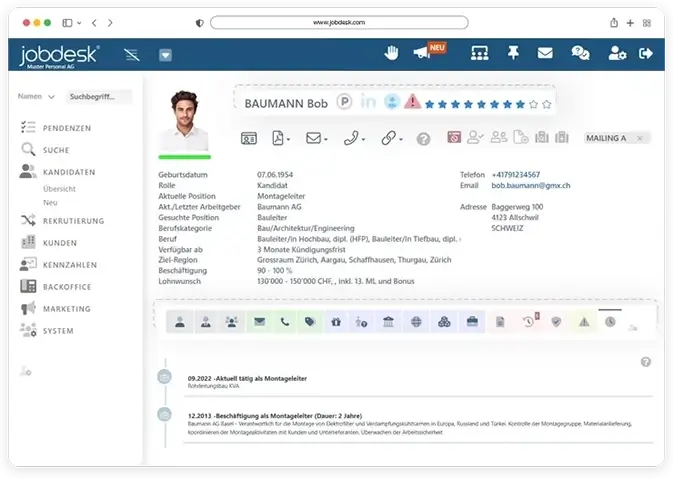
Task: Remove the MAILING A tag
Action: point(640,138)
